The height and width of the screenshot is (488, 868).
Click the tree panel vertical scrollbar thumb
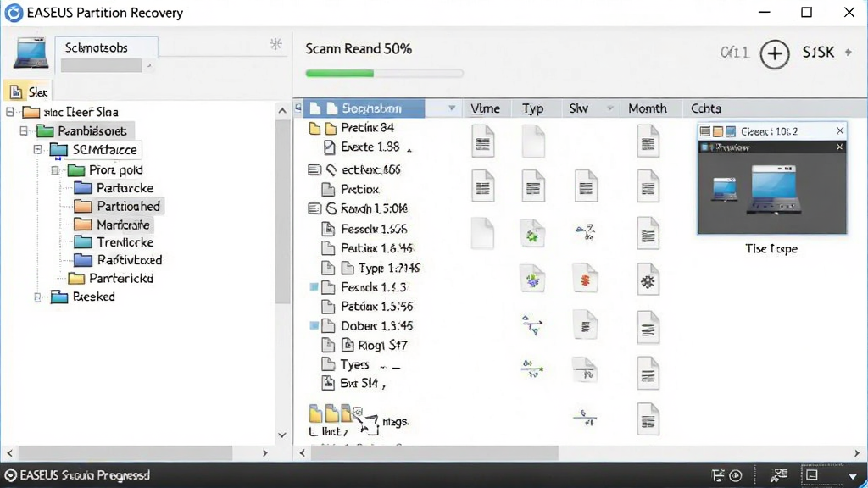pyautogui.click(x=282, y=212)
